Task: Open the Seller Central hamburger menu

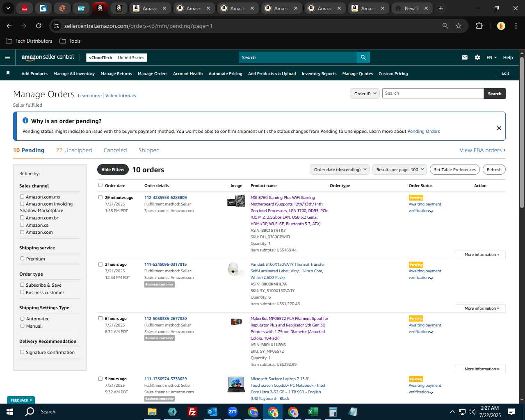Action: pyautogui.click(x=7, y=57)
